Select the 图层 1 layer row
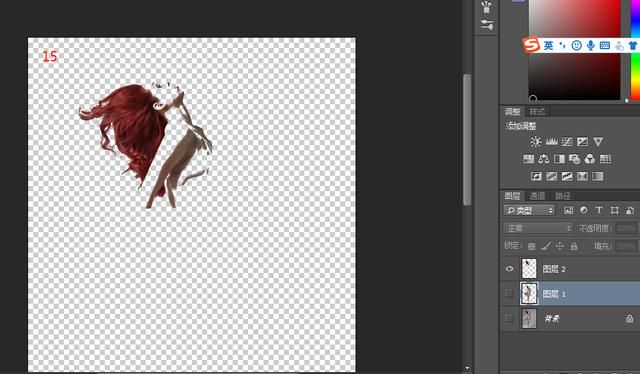Image resolution: width=640 pixels, height=374 pixels. 570,293
